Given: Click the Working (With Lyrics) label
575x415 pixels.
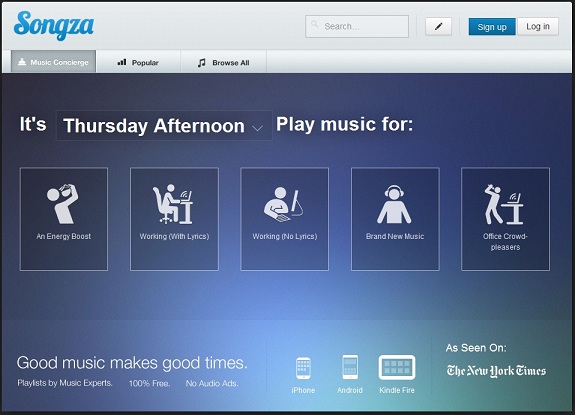Looking at the screenshot, I should [174, 236].
